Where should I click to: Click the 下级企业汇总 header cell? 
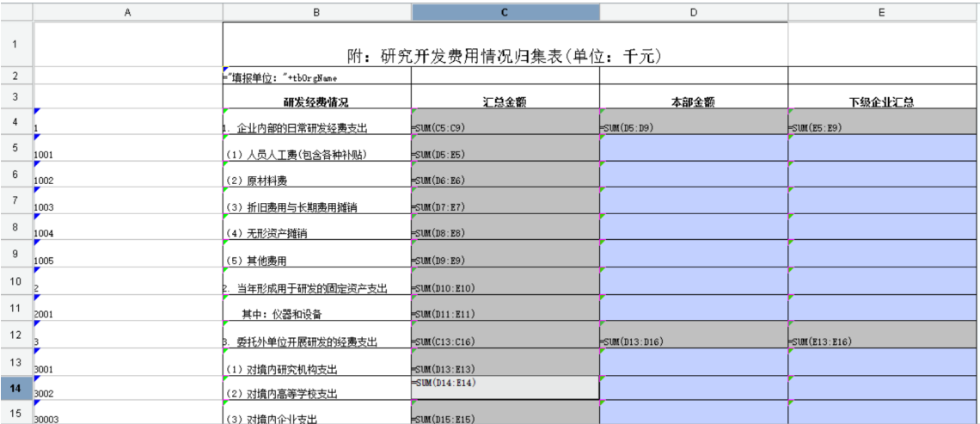tap(881, 96)
